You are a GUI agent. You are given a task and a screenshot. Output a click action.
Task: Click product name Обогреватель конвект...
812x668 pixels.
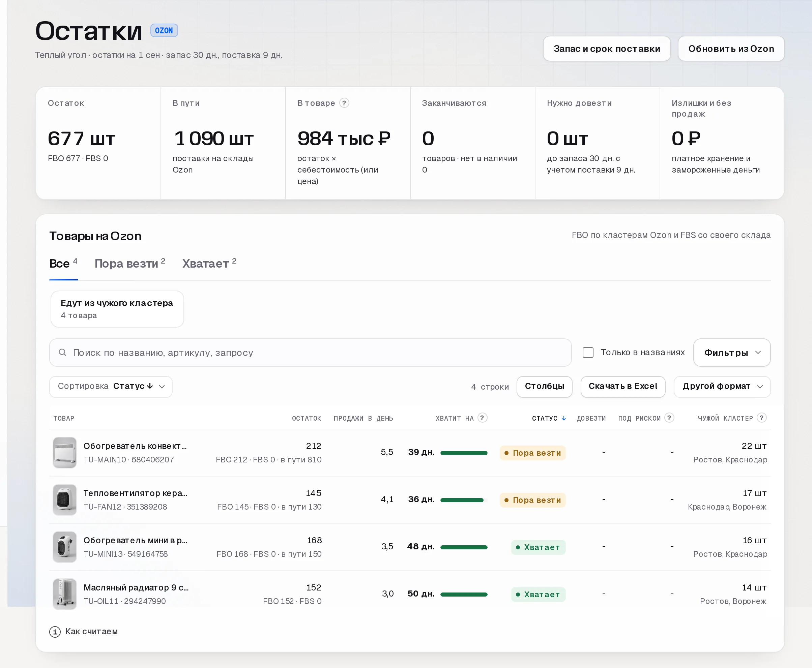pos(135,446)
